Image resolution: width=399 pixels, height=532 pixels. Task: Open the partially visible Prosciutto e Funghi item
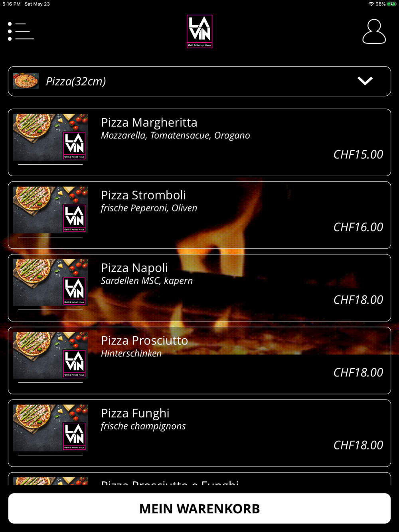click(199, 479)
